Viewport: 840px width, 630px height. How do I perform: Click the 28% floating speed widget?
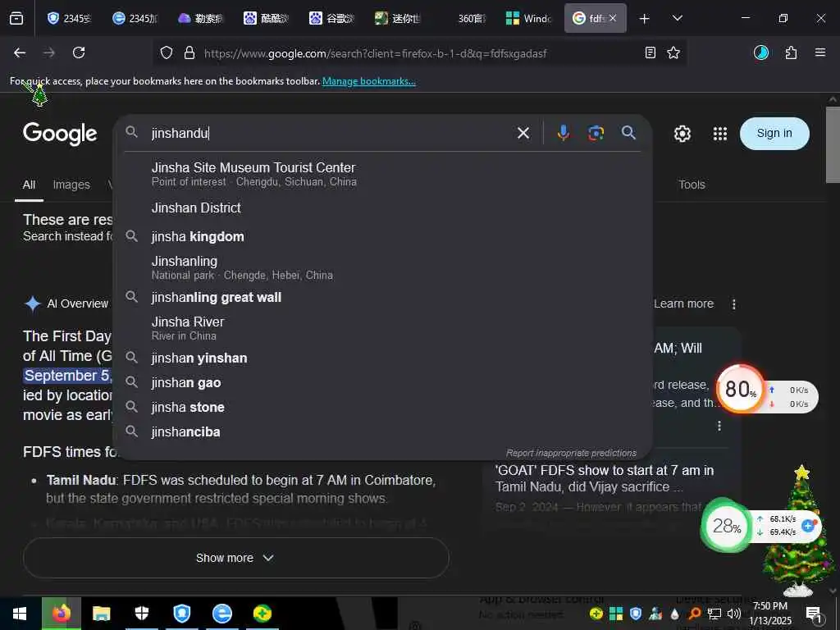click(727, 526)
